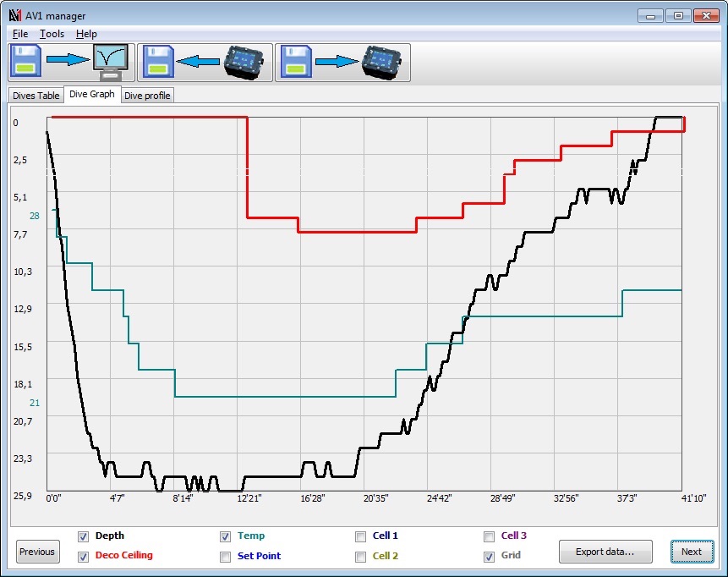The height and width of the screenshot is (577, 728).
Task: Click the 20'35" time axis label
Action: [x=375, y=498]
